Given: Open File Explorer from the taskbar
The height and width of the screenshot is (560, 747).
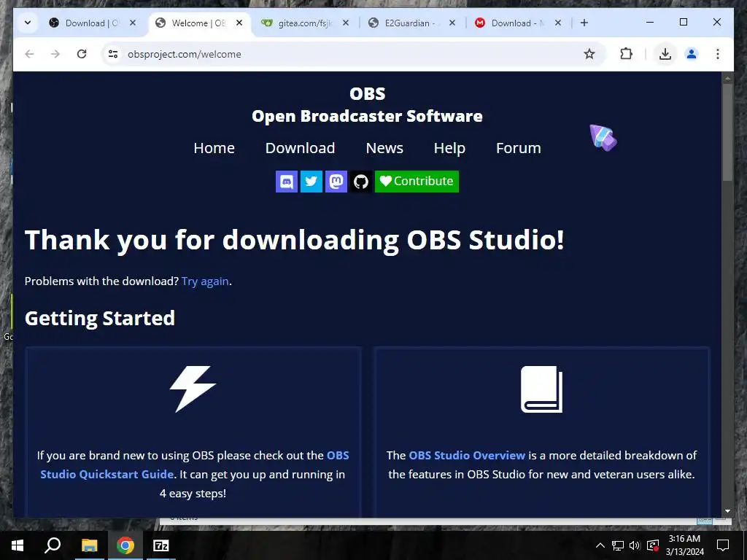Looking at the screenshot, I should tap(89, 545).
